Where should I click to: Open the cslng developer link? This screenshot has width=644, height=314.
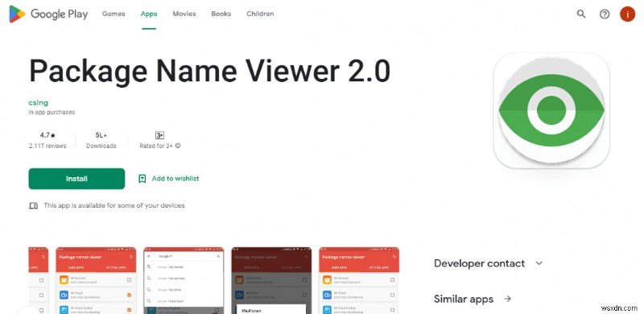click(38, 103)
